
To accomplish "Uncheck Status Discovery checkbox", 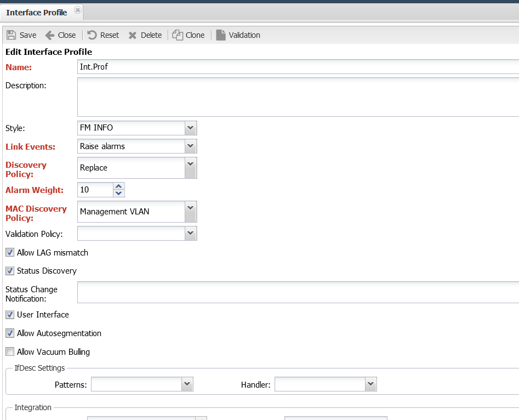I will click(x=10, y=271).
